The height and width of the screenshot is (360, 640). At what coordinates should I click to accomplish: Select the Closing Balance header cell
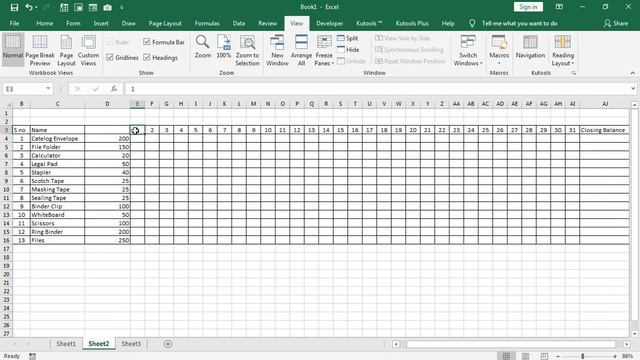click(x=604, y=130)
